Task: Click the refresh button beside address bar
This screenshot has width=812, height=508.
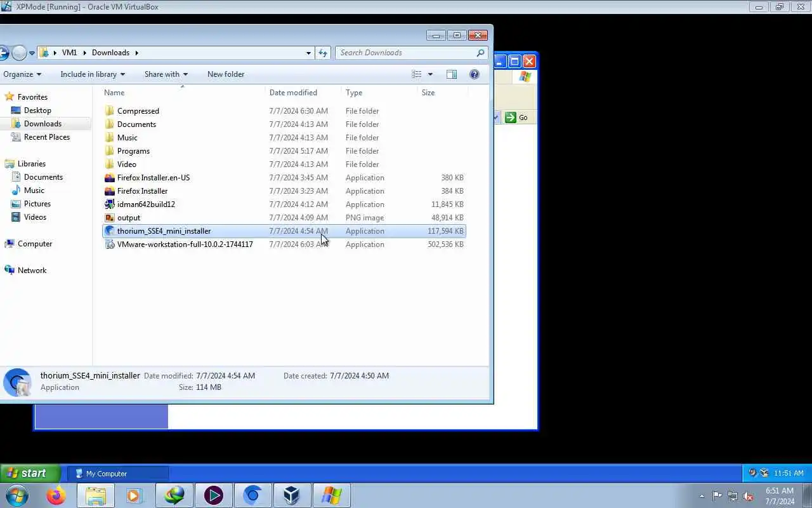Action: click(x=323, y=53)
